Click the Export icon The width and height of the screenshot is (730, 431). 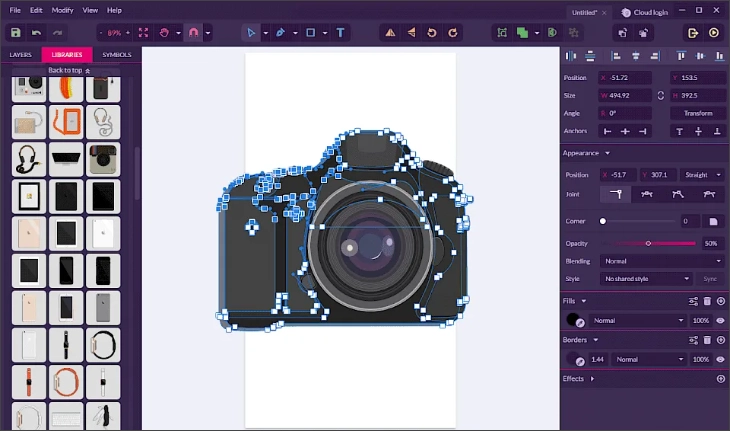pos(693,33)
